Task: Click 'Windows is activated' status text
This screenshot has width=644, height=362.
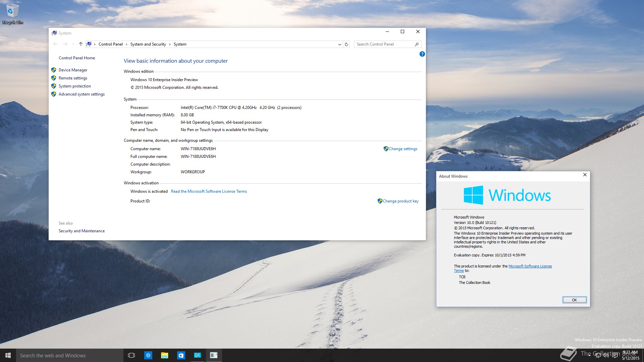Action: pyautogui.click(x=149, y=191)
